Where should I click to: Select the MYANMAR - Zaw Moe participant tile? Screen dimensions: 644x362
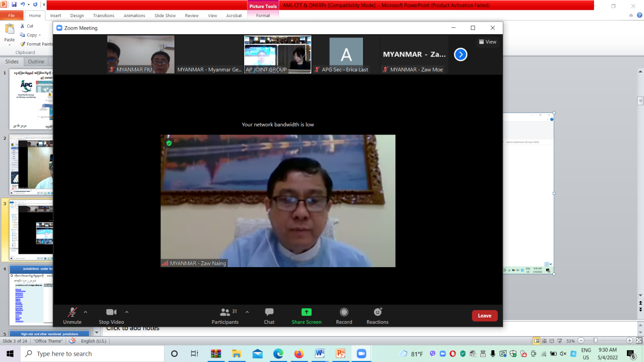click(414, 54)
